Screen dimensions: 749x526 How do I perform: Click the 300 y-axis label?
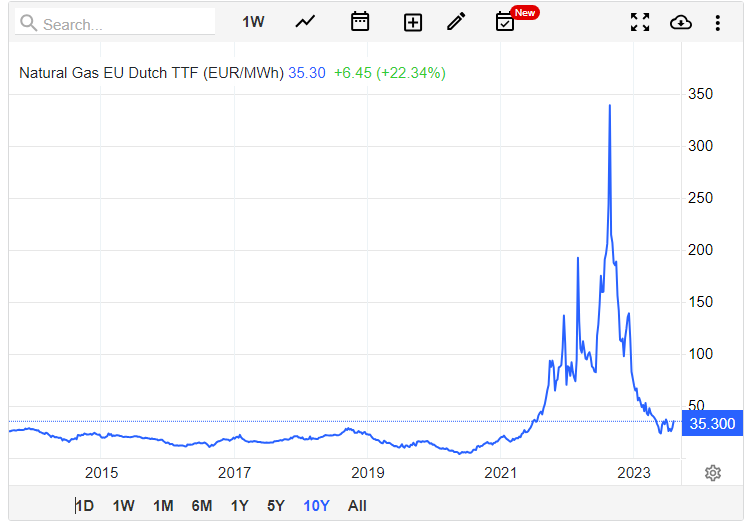click(x=700, y=146)
